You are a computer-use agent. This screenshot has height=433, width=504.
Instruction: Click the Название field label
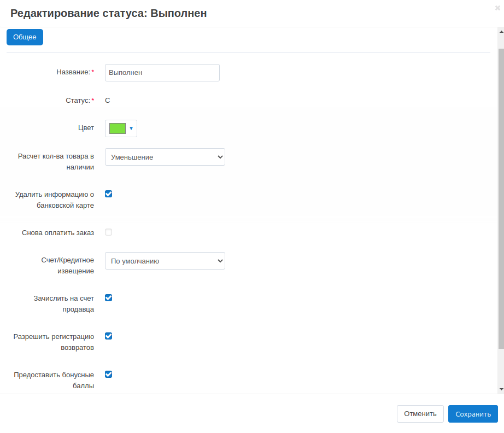(73, 72)
